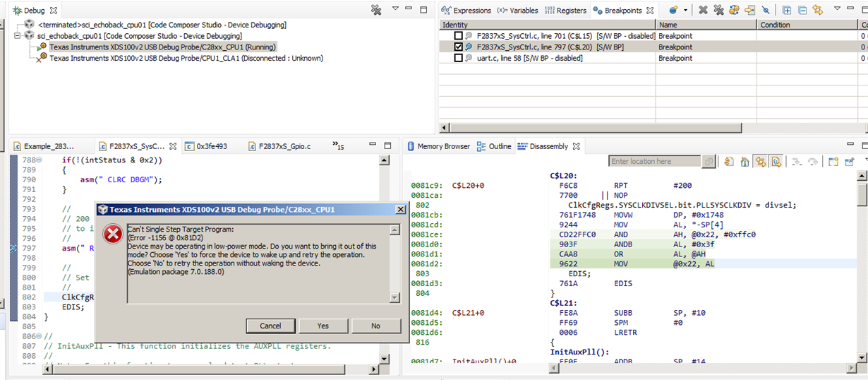Enable the uart.c line 58 breakpoint
The height and width of the screenshot is (380, 868).
point(458,58)
